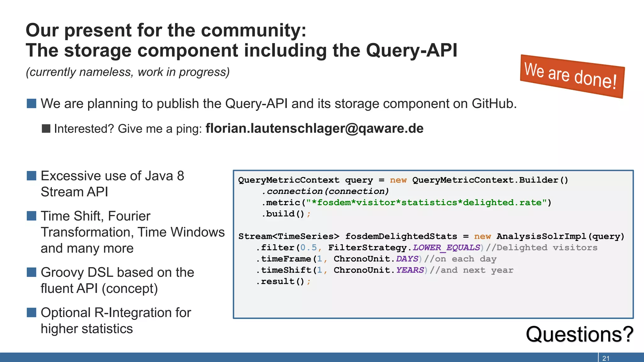Click the code line '.result();'
The image size is (644, 362).
284,282
